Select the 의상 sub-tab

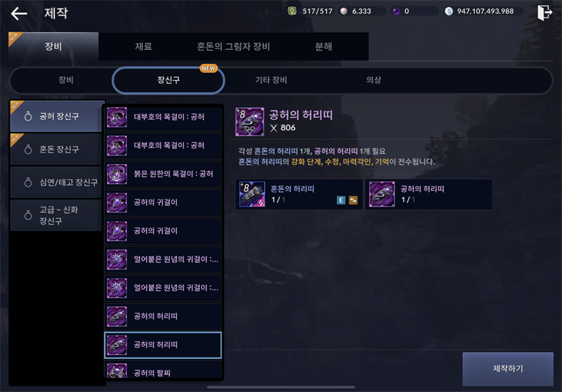tap(374, 80)
